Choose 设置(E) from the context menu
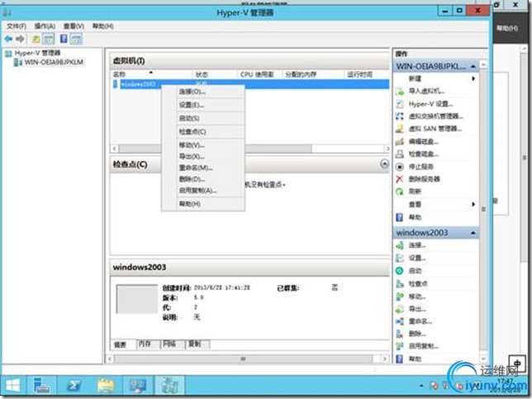The height and width of the screenshot is (399, 532). (x=202, y=105)
